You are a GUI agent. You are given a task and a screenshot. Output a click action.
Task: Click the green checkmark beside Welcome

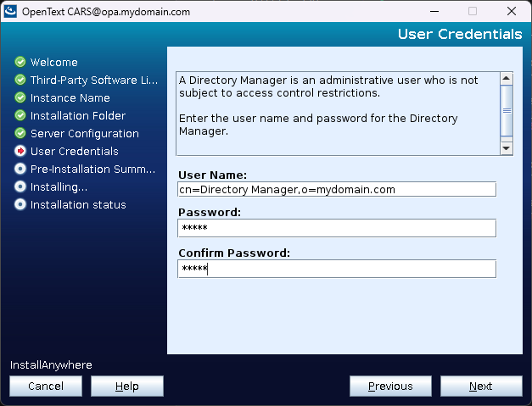pyautogui.click(x=20, y=62)
